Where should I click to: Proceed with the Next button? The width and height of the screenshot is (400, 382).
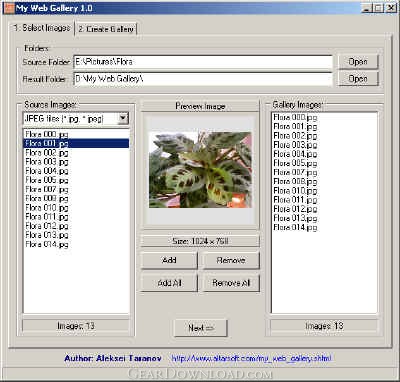tap(201, 328)
